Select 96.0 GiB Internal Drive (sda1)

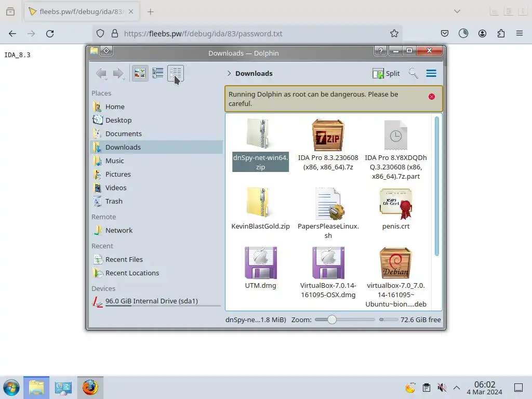(x=157, y=301)
